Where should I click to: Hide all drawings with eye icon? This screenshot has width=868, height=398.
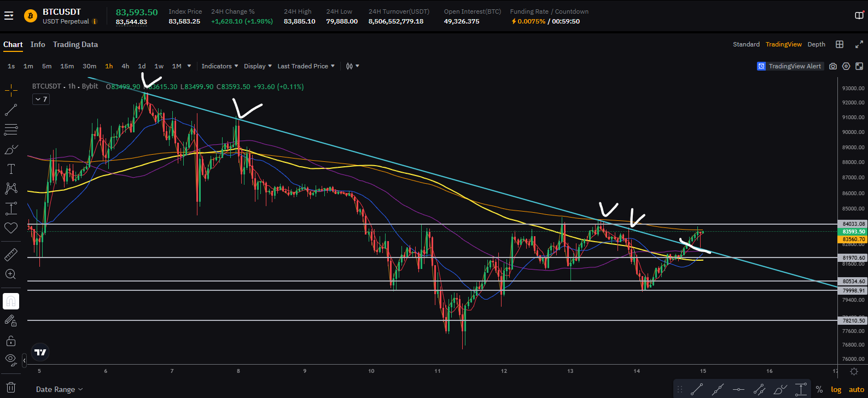pos(11,360)
